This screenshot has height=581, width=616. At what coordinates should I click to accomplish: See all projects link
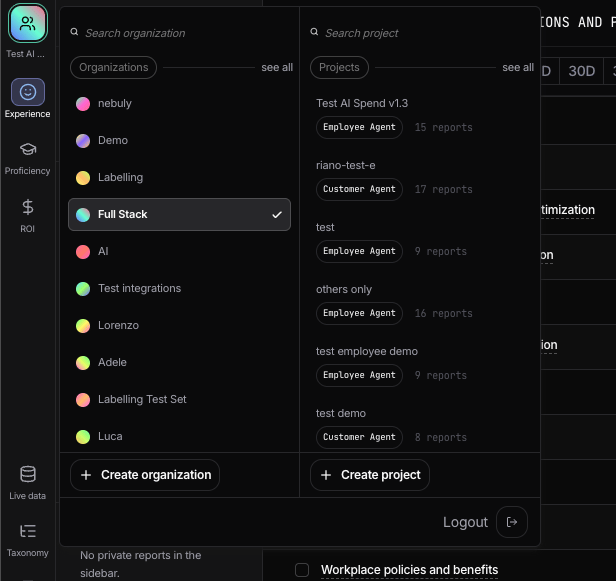tap(518, 68)
